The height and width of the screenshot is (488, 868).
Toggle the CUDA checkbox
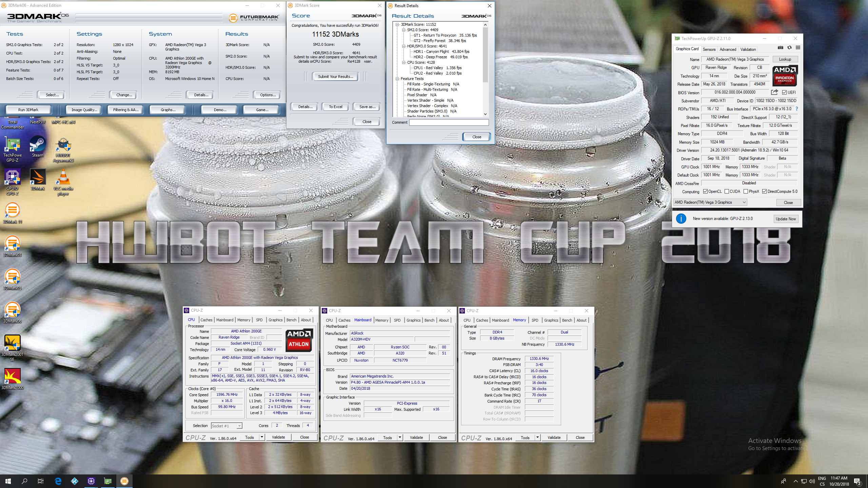[727, 191]
